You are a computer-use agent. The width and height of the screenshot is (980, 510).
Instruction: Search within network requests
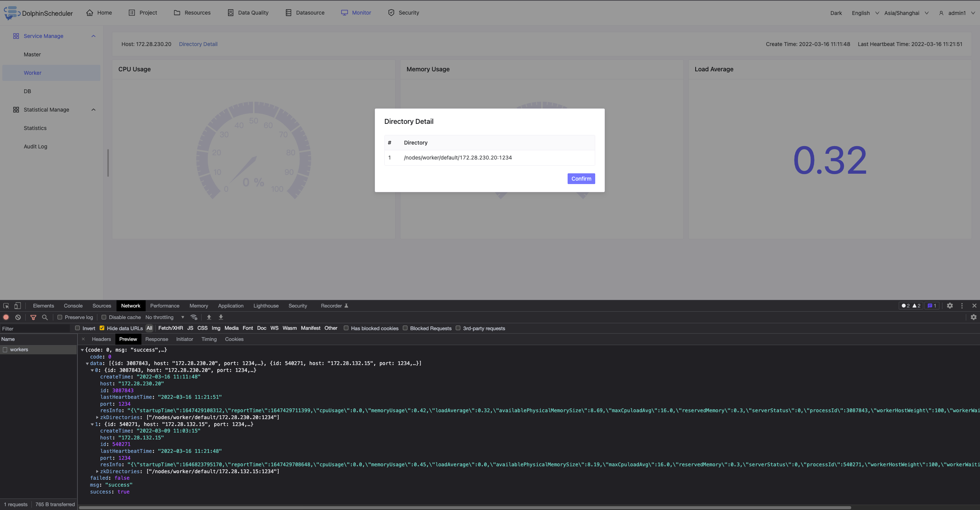pyautogui.click(x=45, y=317)
